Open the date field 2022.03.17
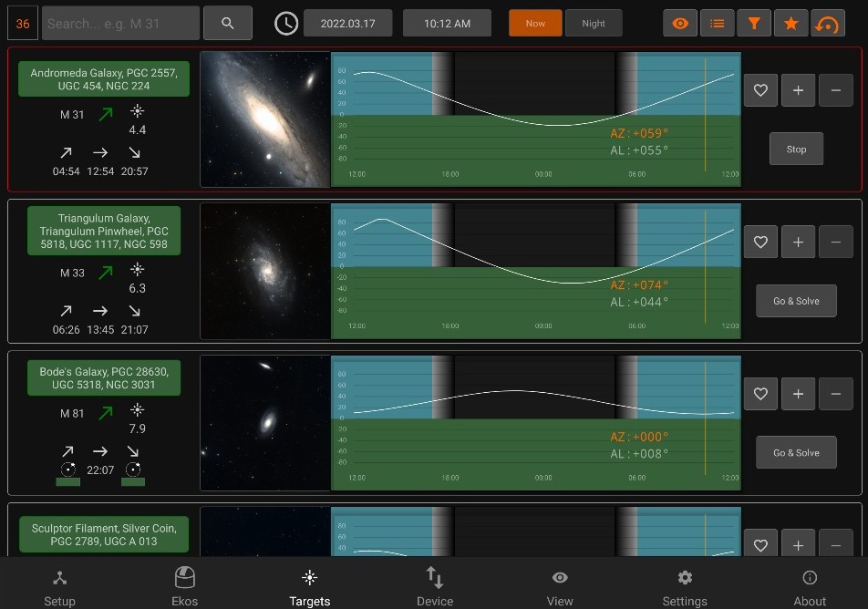This screenshot has height=609, width=868. pyautogui.click(x=347, y=24)
